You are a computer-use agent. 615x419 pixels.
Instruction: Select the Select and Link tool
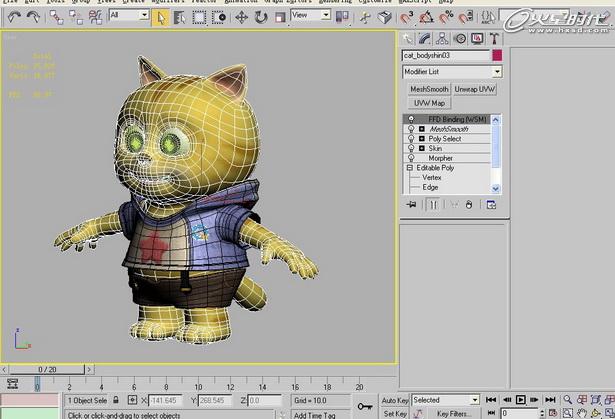[56, 17]
